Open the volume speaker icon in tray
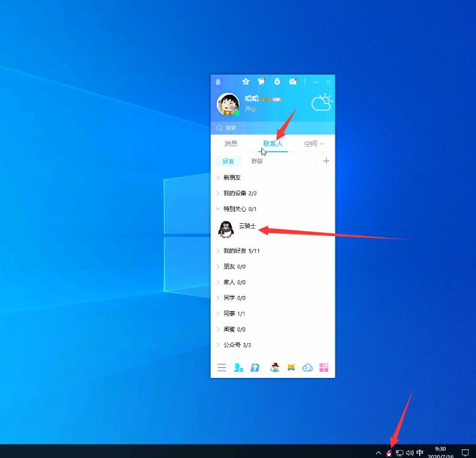476x458 pixels. point(410,453)
